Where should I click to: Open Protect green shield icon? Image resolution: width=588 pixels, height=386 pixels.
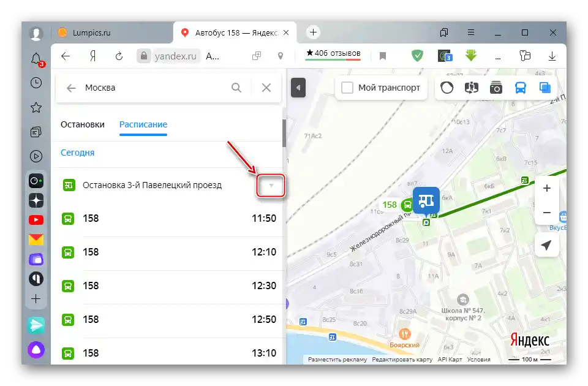click(417, 56)
